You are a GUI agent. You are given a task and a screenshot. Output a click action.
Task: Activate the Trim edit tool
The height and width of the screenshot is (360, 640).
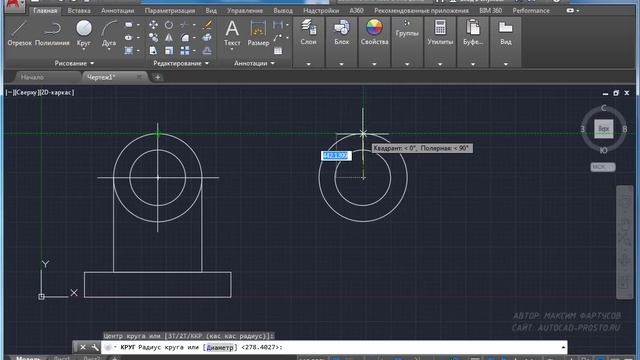click(x=184, y=25)
